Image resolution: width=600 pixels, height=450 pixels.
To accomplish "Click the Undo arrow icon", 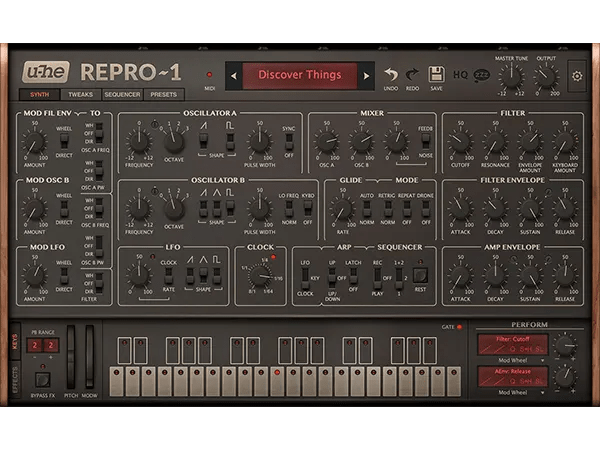I will 391,74.
